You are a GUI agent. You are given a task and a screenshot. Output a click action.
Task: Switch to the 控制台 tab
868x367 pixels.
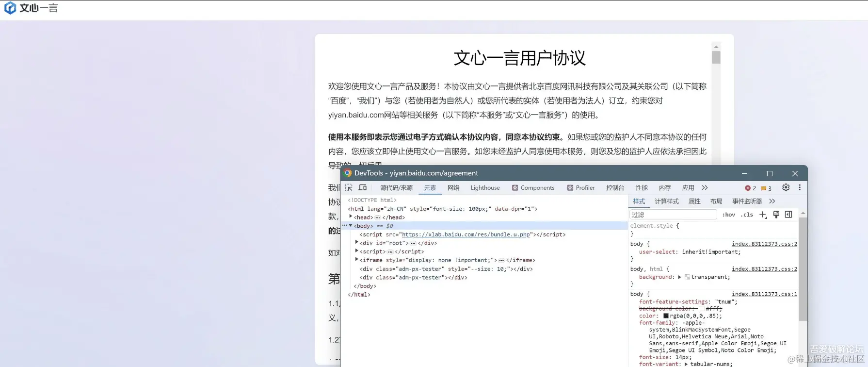615,188
